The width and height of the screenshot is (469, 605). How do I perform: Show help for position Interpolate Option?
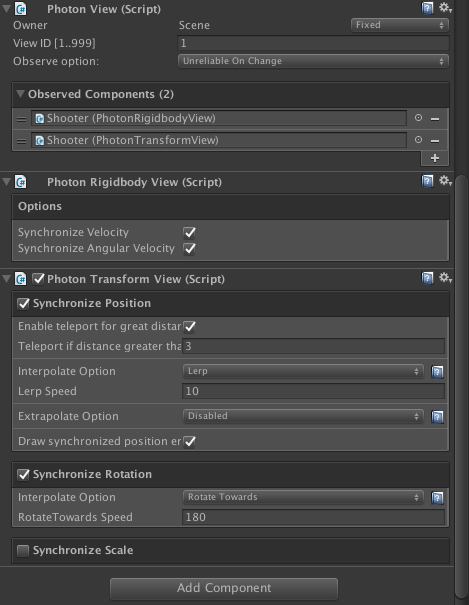[x=437, y=372]
